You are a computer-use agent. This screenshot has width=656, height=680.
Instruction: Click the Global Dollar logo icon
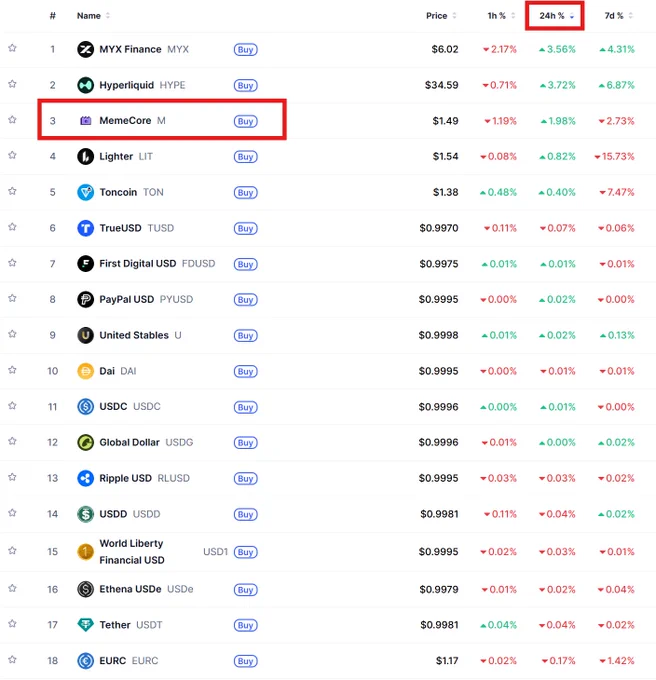(x=85, y=442)
